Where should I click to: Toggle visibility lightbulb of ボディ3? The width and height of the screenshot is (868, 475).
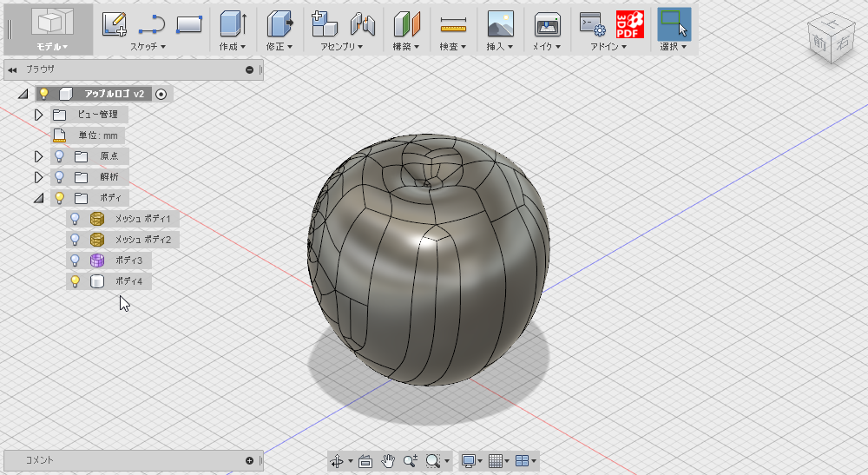click(75, 261)
